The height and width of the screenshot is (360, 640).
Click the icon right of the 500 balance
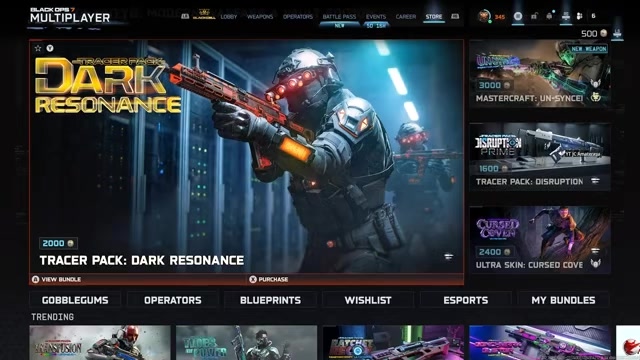[x=617, y=33]
